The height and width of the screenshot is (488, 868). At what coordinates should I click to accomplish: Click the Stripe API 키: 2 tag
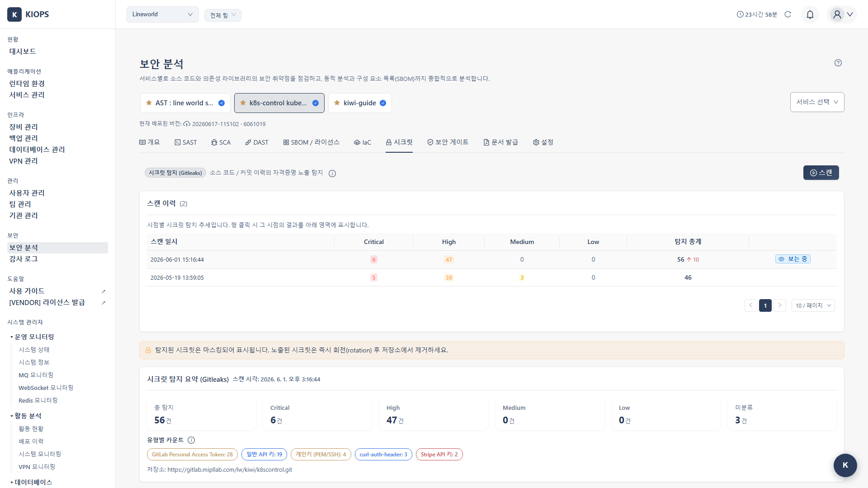click(439, 455)
